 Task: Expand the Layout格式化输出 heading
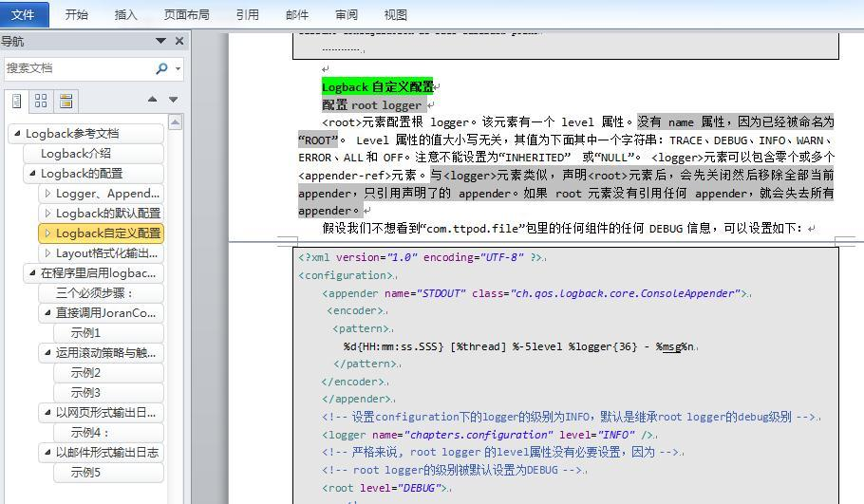(47, 253)
